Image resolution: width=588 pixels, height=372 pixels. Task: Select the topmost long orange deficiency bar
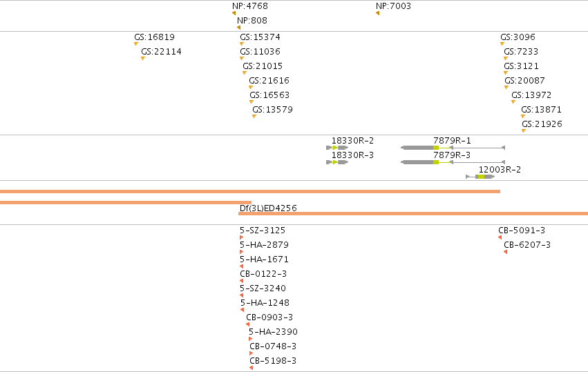250,192
